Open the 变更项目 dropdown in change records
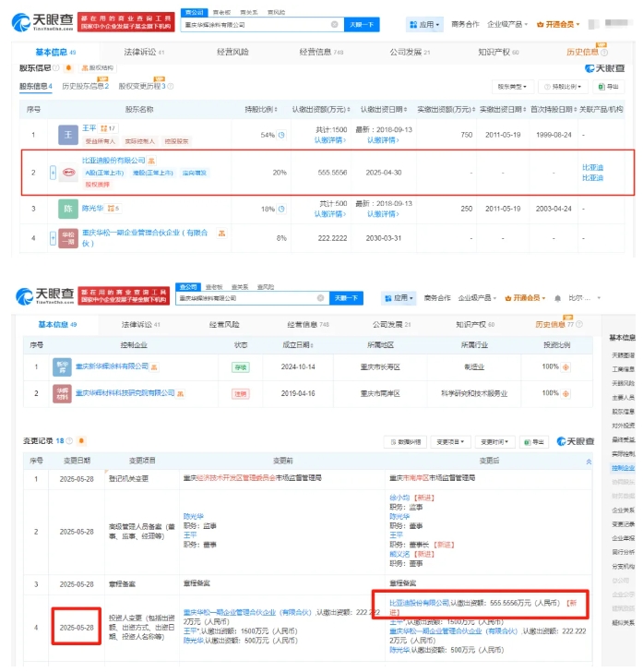This screenshot has width=643, height=672. coord(451,441)
